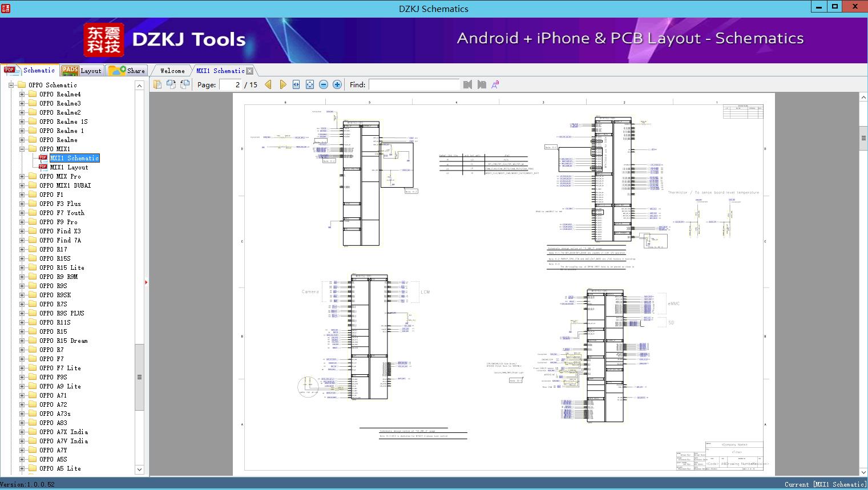Click the tree panel scroll up arrow
Image resolution: width=868 pixels, height=490 pixels.
[139, 86]
